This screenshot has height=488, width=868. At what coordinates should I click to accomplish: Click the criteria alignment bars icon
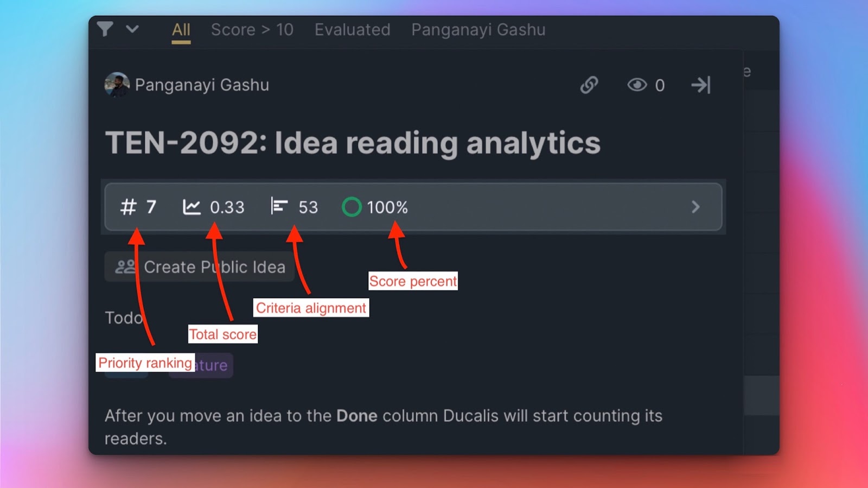[279, 207]
